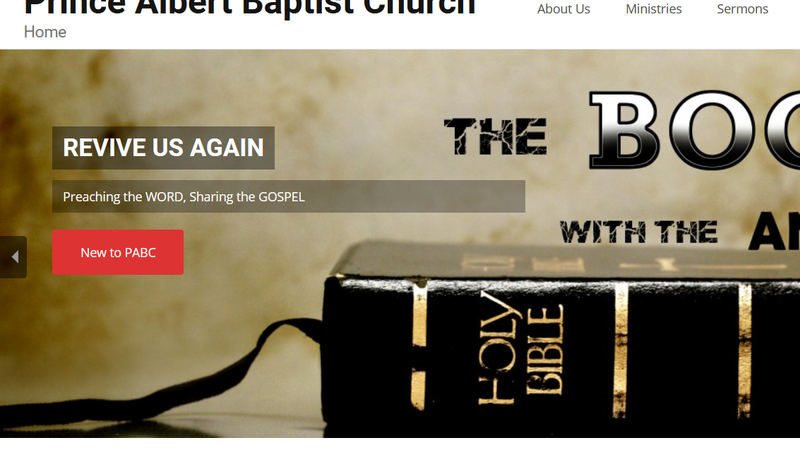Click the large chrome BOO lettering

(694, 130)
